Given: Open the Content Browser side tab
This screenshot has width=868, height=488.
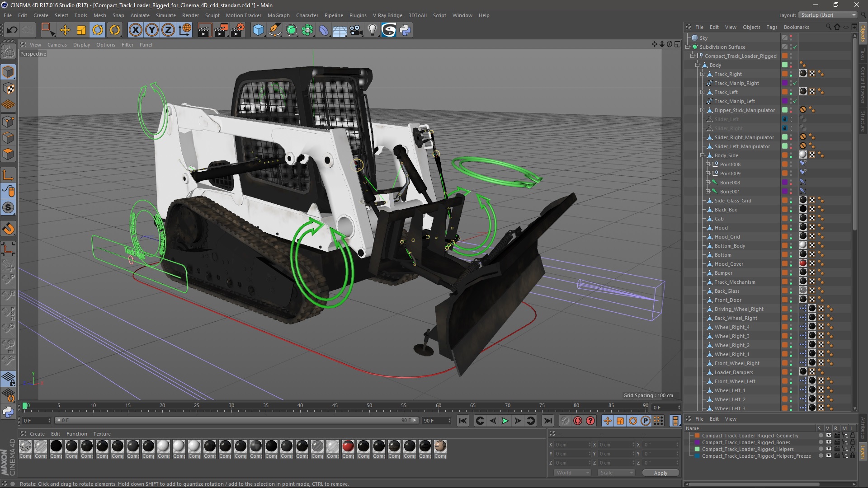Looking at the screenshot, I should point(863,85).
